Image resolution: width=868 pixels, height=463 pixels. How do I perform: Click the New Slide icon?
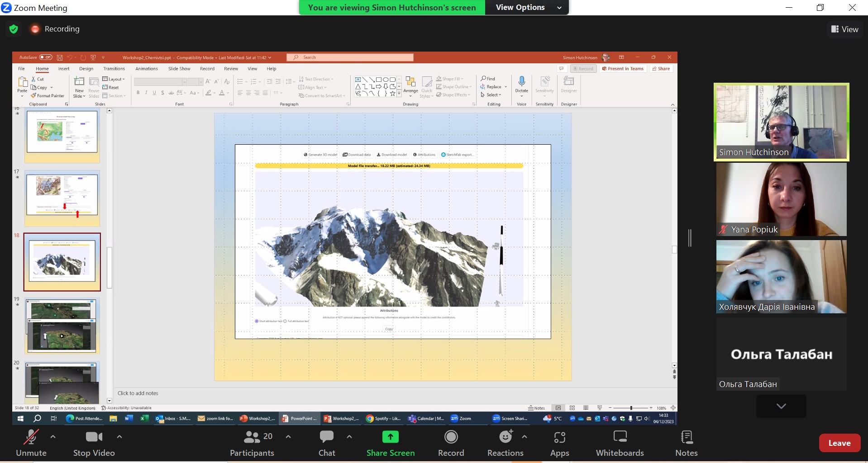click(x=79, y=81)
